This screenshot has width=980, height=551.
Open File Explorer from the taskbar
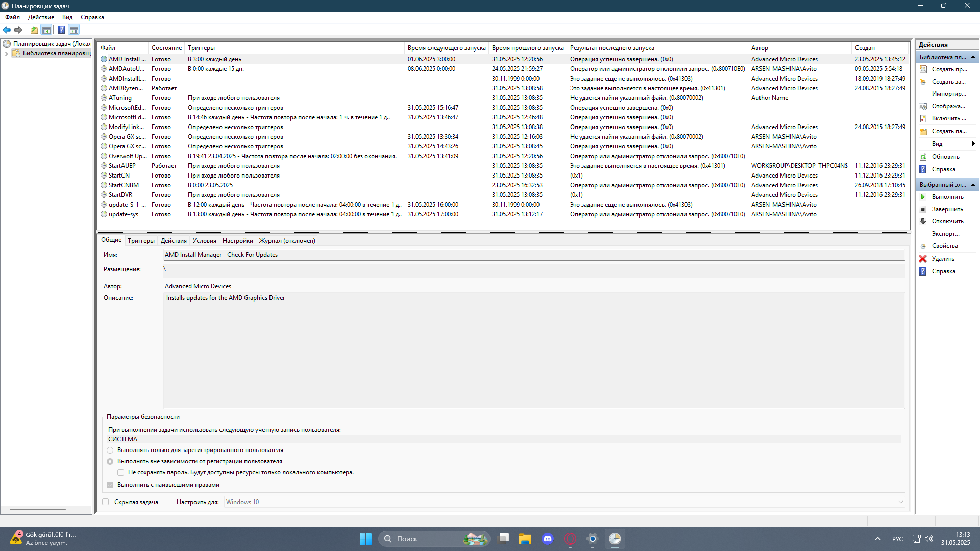pyautogui.click(x=525, y=539)
